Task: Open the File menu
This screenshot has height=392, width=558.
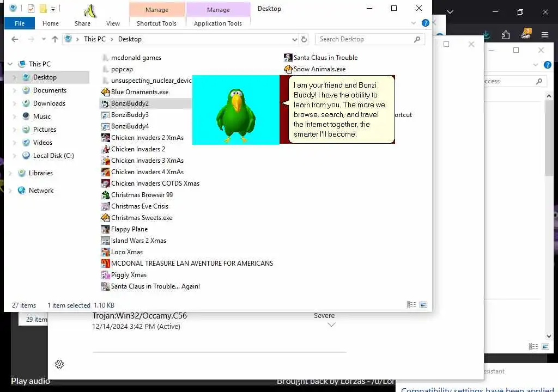Action: point(20,23)
